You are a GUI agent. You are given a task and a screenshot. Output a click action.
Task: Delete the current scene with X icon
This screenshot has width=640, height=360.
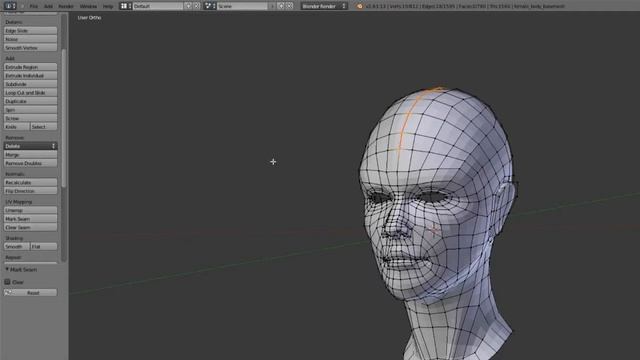(x=289, y=6)
